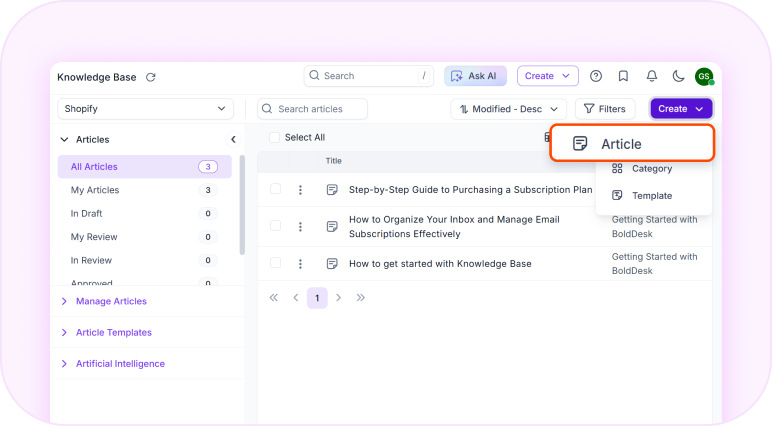Open the Filters button
The height and width of the screenshot is (426, 772).
pyautogui.click(x=605, y=109)
